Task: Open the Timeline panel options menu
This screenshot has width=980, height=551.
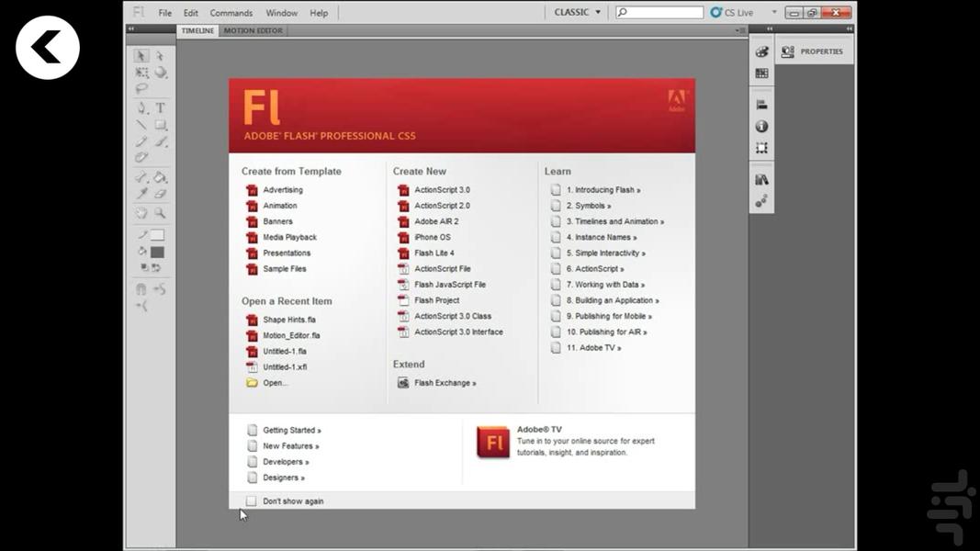Action: click(740, 30)
